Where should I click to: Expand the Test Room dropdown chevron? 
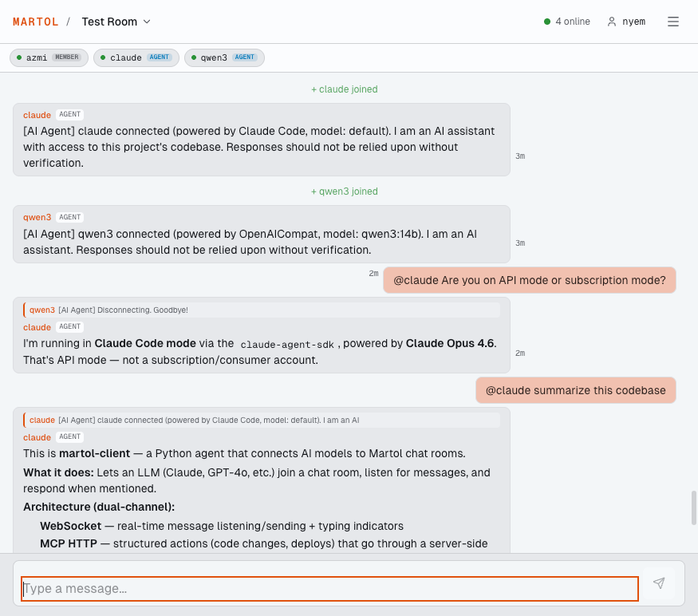tap(147, 22)
